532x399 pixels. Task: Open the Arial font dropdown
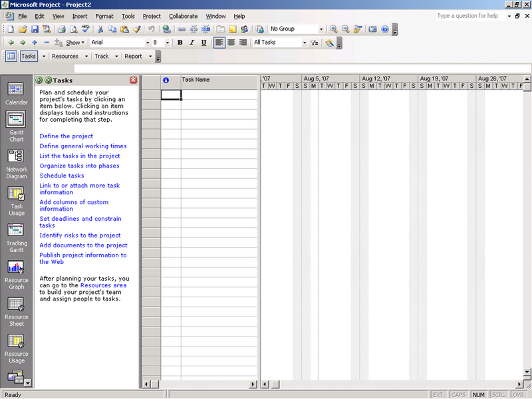click(147, 43)
